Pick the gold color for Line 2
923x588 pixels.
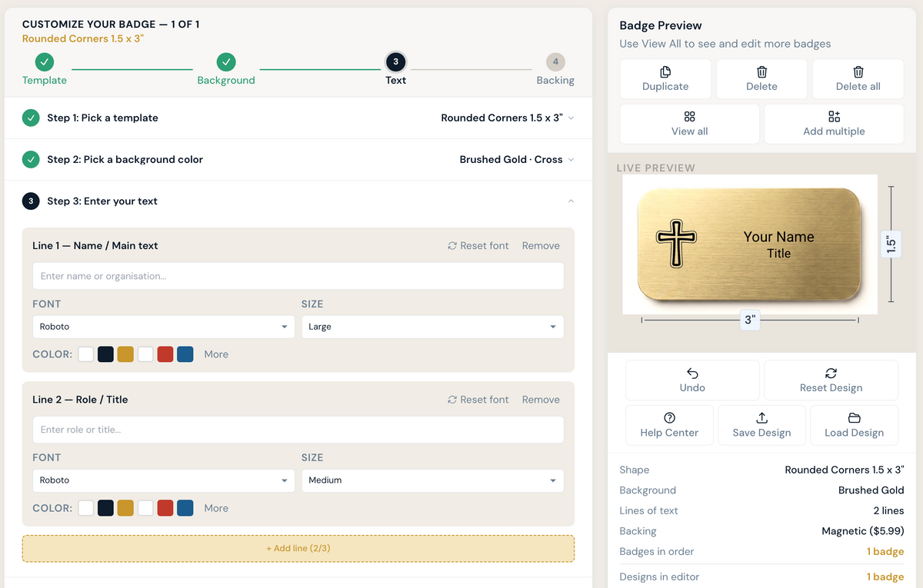[125, 508]
